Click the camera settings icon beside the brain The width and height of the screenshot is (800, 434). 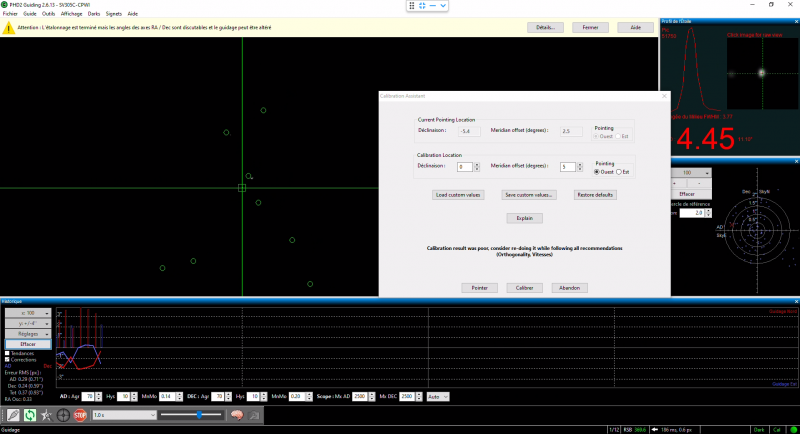point(254,415)
